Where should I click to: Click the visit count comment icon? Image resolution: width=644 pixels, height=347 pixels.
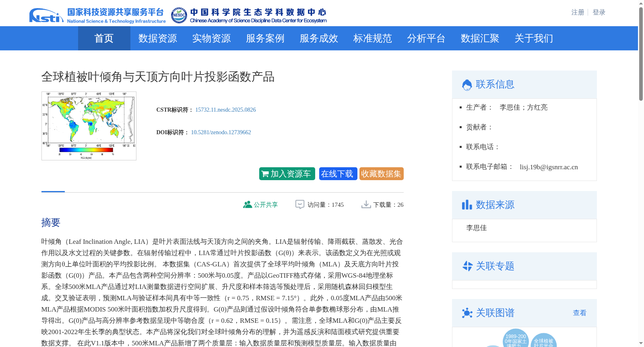300,204
